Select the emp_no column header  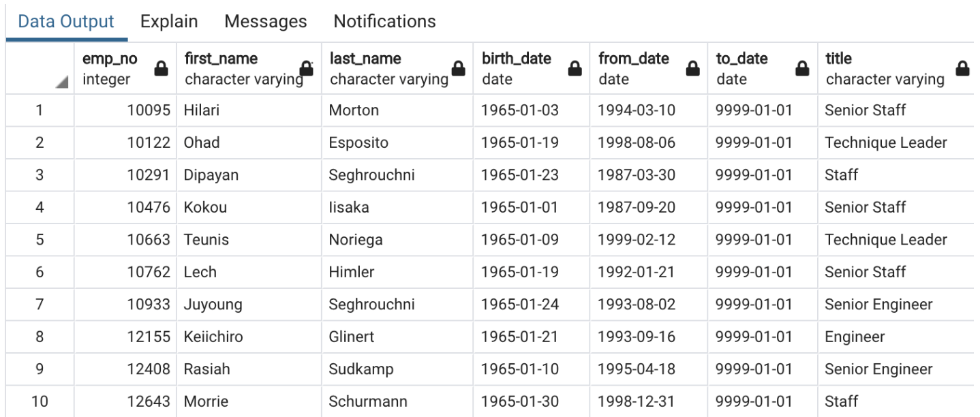(125, 68)
